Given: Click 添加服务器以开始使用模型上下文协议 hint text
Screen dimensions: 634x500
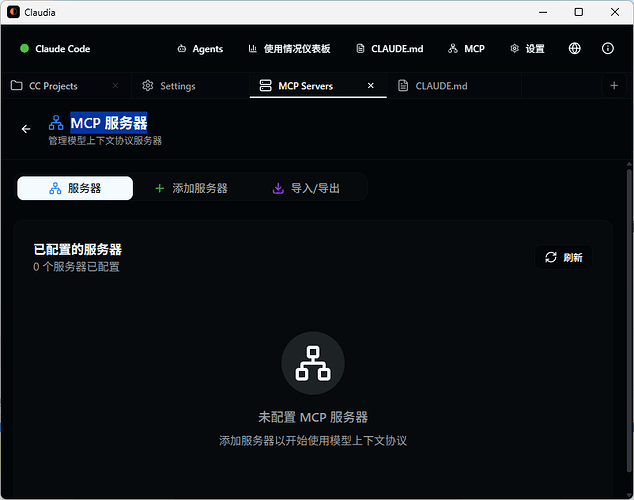Looking at the screenshot, I should pos(313,441).
